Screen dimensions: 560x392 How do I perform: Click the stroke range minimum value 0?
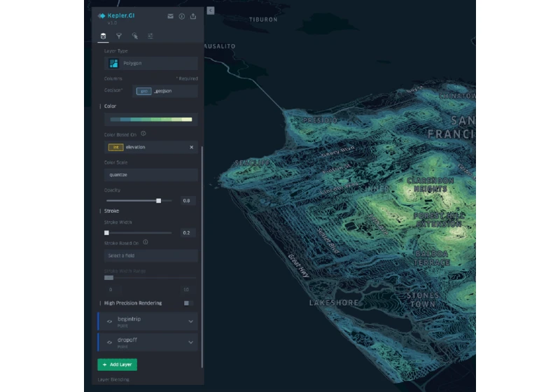[111, 290]
